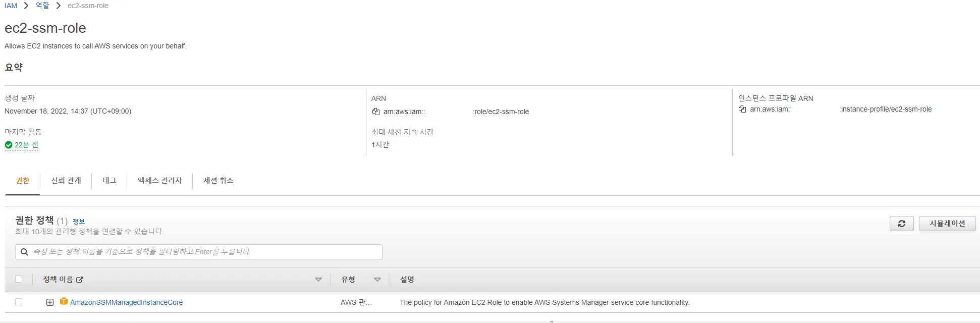This screenshot has height=323, width=980.
Task: Switch to the 권한 tab
Action: 23,181
